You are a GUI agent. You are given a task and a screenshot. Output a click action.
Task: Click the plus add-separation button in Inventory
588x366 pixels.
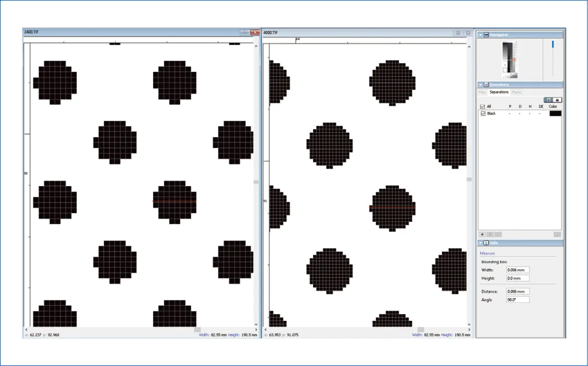(x=482, y=234)
